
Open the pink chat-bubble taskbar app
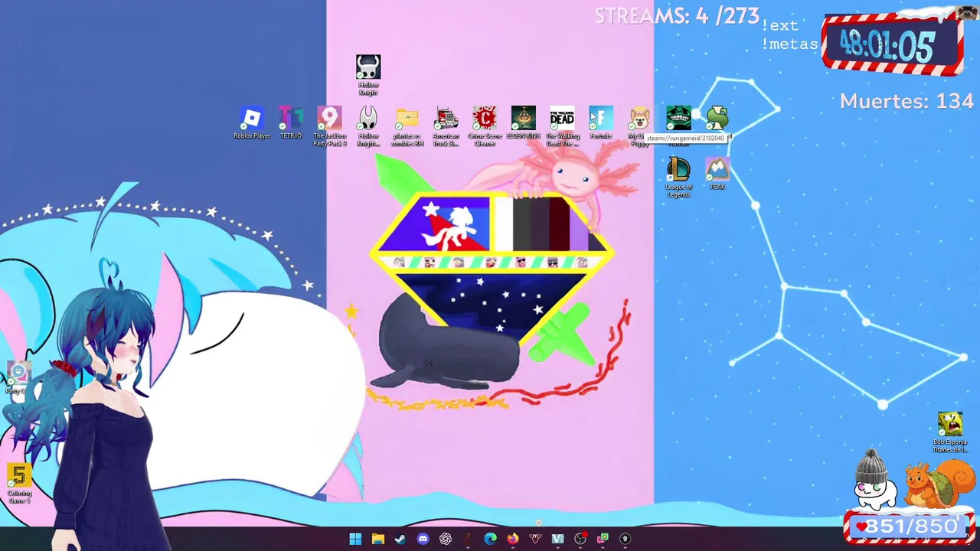point(603,539)
